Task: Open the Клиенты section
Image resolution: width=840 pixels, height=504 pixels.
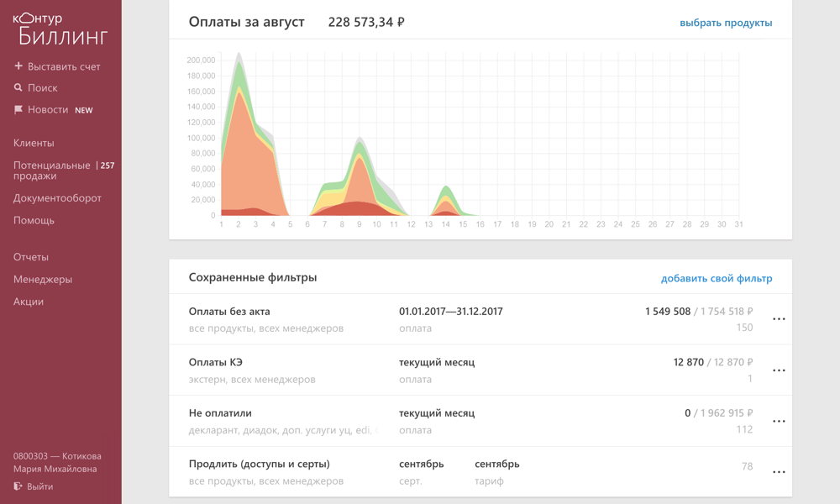Action: tap(34, 143)
